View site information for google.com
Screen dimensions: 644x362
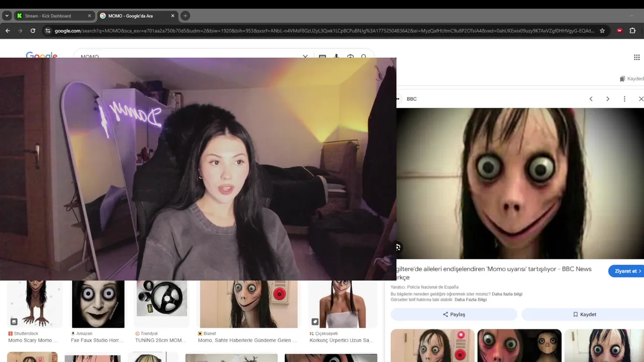tap(48, 31)
